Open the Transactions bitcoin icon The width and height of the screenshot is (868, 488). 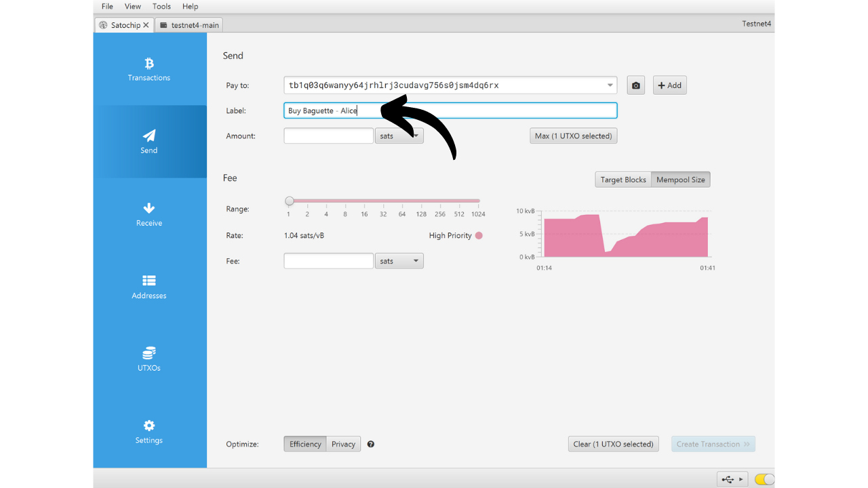pyautogui.click(x=149, y=64)
